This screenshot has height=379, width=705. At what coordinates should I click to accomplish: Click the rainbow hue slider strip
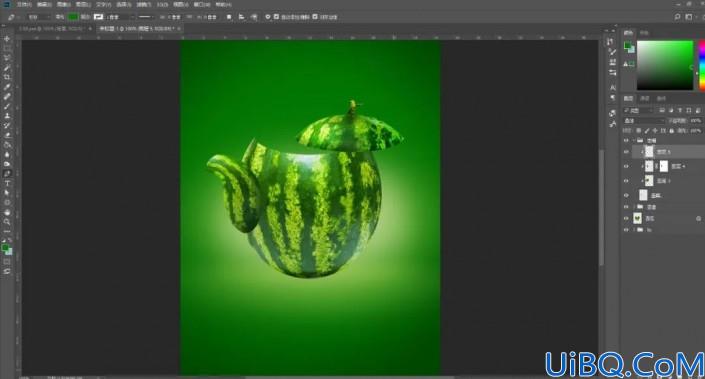[x=701, y=66]
